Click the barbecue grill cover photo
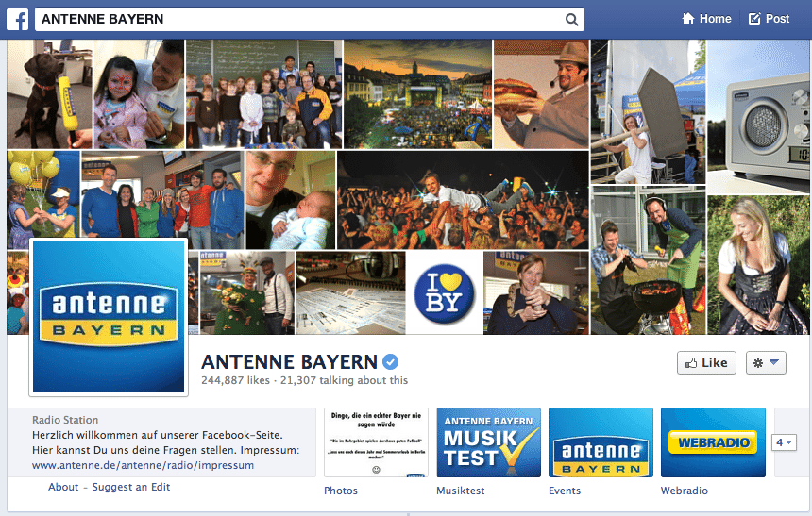This screenshot has height=516, width=812. [649, 260]
